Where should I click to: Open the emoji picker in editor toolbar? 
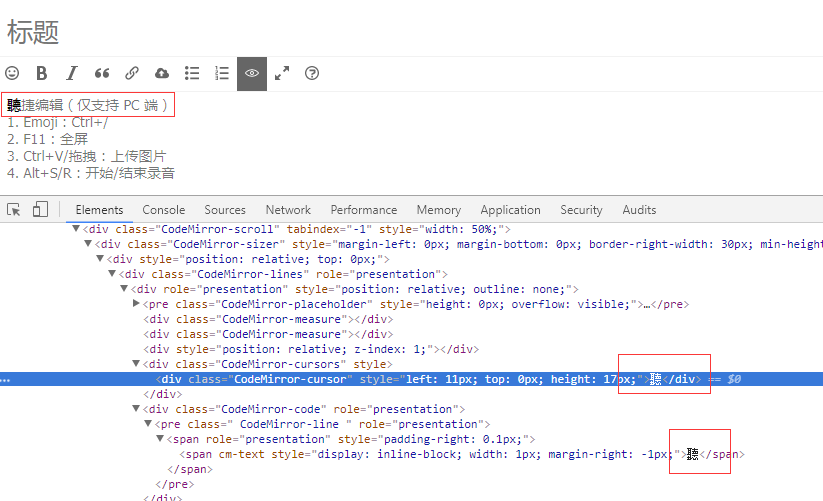pyautogui.click(x=12, y=73)
